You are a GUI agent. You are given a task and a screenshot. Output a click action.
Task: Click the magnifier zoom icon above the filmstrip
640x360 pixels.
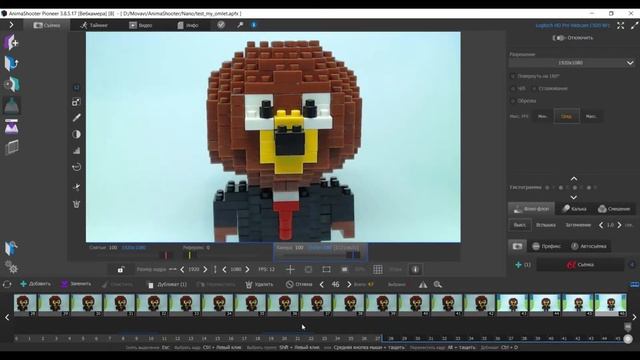(438, 284)
